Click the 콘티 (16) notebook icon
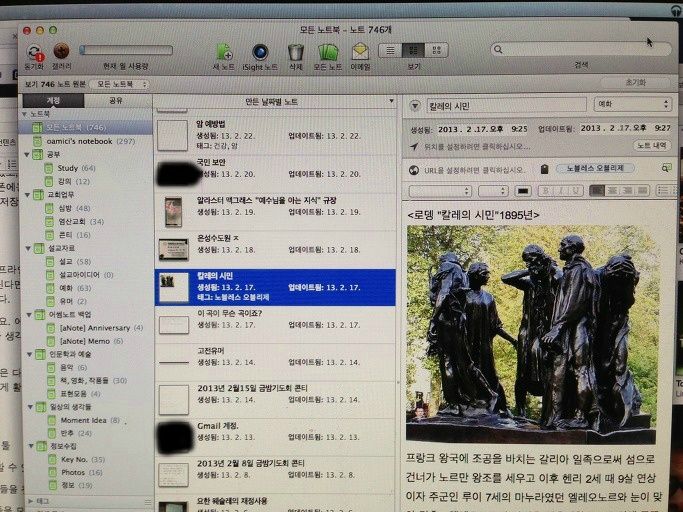Viewport: 683px width, 512px height. 50,234
